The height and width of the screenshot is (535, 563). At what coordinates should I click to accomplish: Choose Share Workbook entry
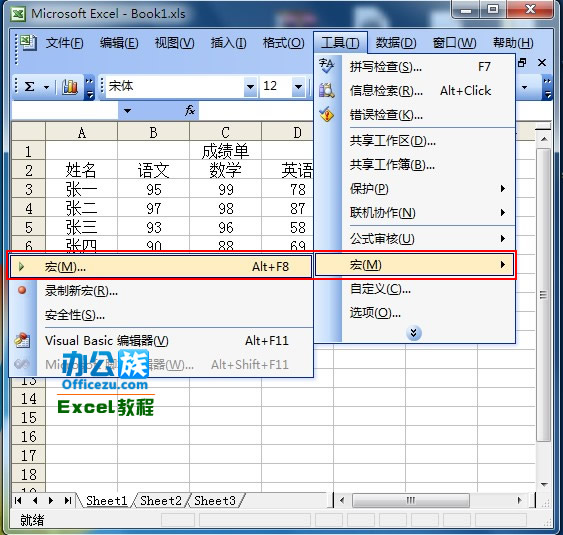[x=415, y=165]
